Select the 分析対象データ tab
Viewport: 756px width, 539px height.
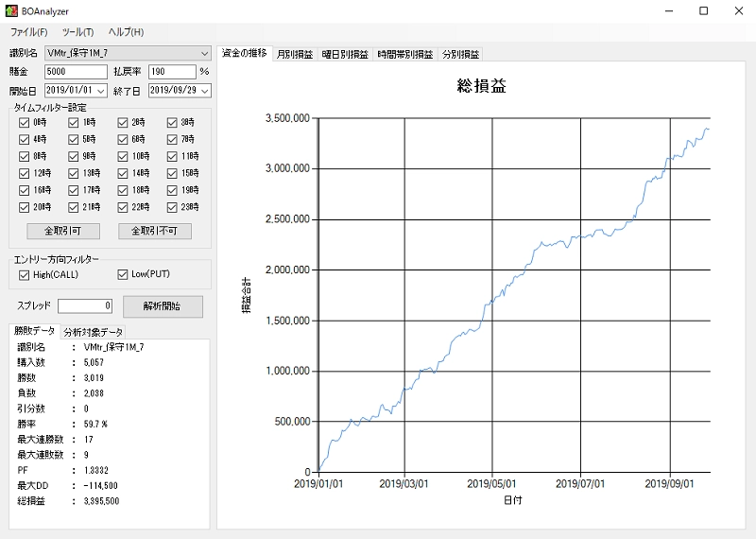(x=93, y=333)
